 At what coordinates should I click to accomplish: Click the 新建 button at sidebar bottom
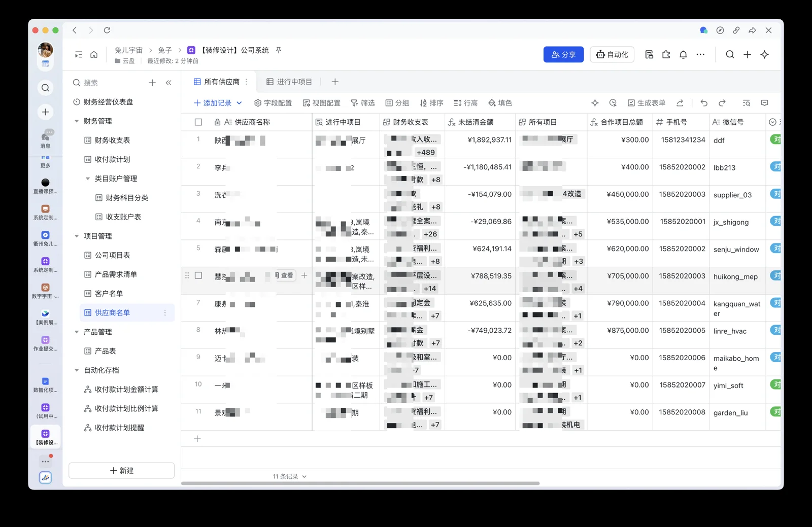[x=121, y=471]
